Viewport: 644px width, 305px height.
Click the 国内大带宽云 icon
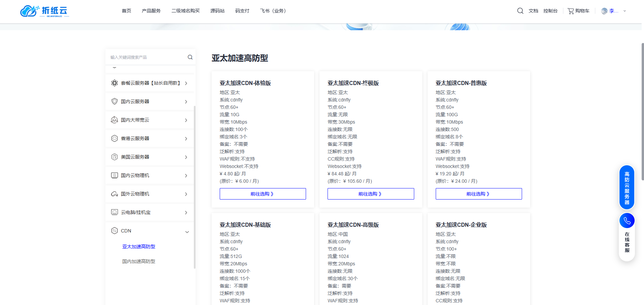115,120
